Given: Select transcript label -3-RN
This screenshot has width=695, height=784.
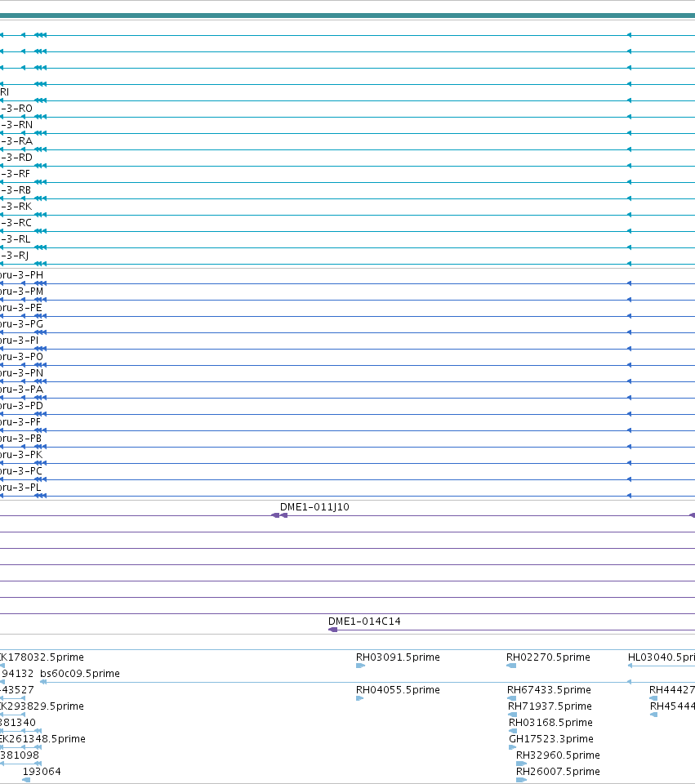Looking at the screenshot, I should click(x=16, y=125).
